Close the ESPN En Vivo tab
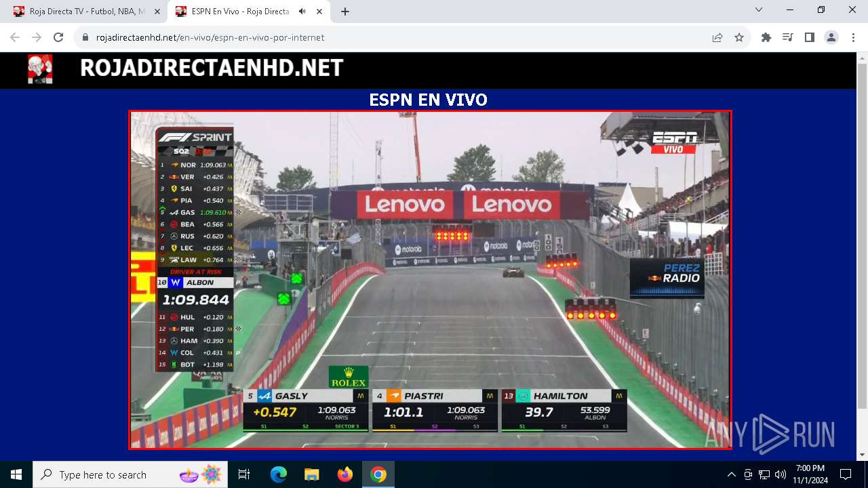868x488 pixels. (x=318, y=12)
